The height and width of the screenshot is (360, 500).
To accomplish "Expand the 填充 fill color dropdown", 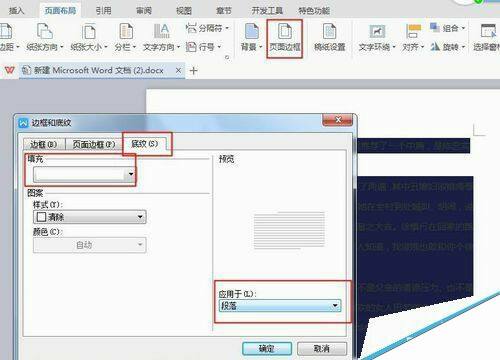I will coord(131,174).
